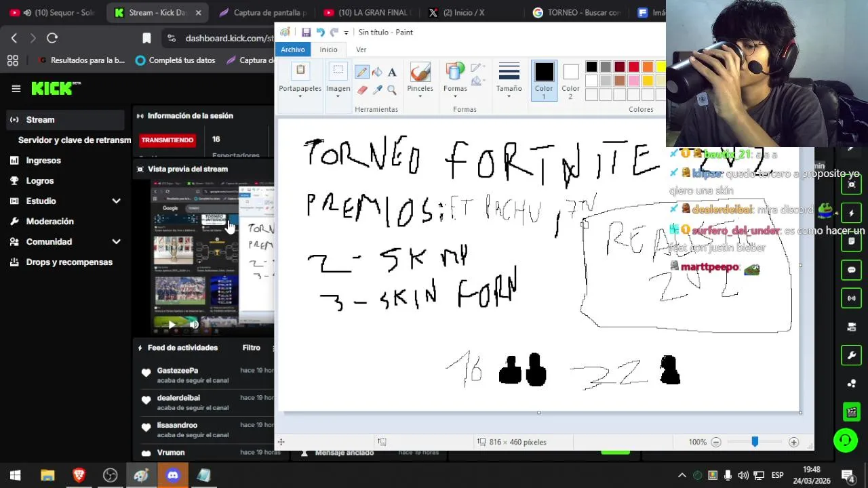
Task: Mute the stream preview volume
Action: [194, 325]
